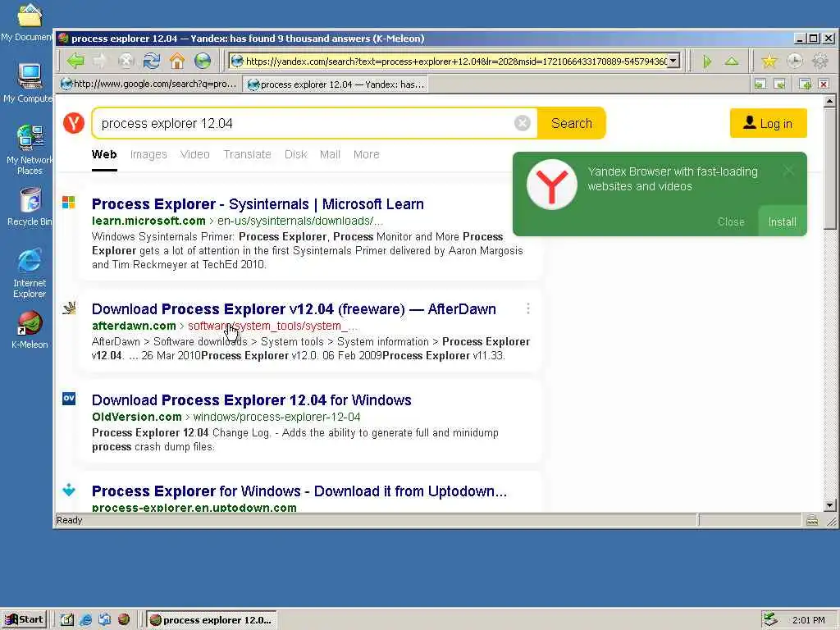Open AfterDawn Process Explorer v12.04 link
840x630 pixels.
pyautogui.click(x=294, y=309)
